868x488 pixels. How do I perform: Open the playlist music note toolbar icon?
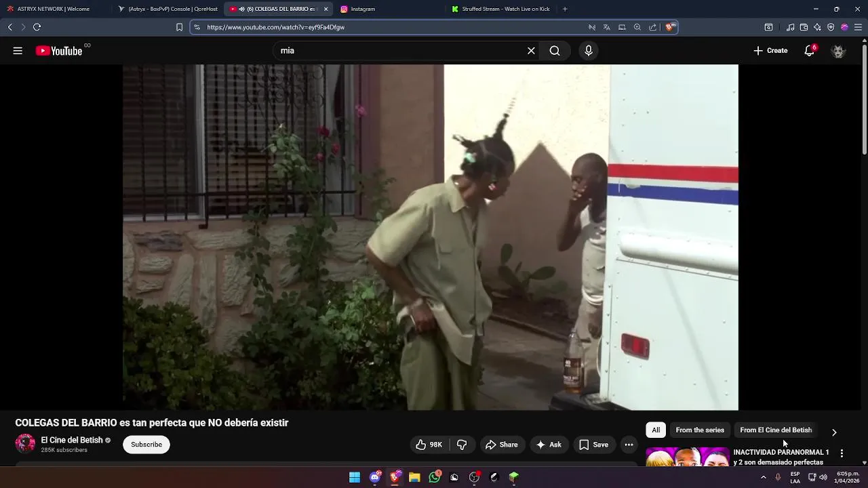(790, 27)
